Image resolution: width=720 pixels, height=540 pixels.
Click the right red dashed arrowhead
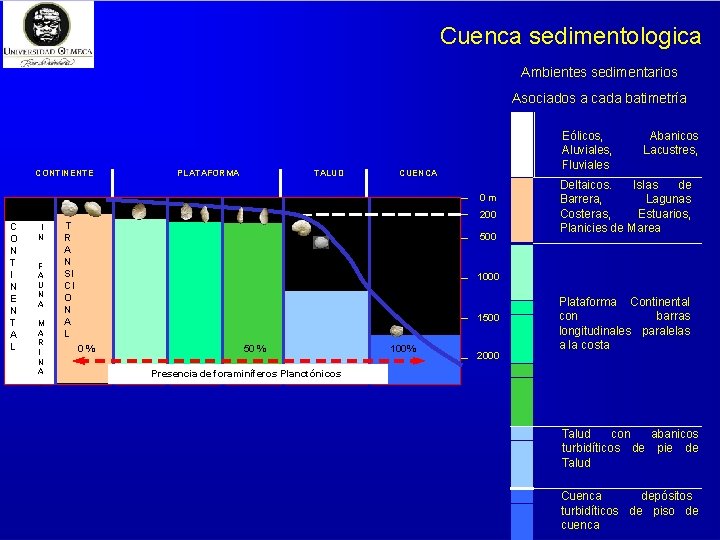(417, 361)
